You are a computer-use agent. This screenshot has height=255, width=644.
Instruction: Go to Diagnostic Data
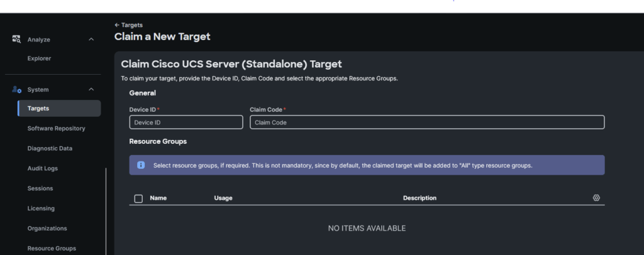point(50,148)
